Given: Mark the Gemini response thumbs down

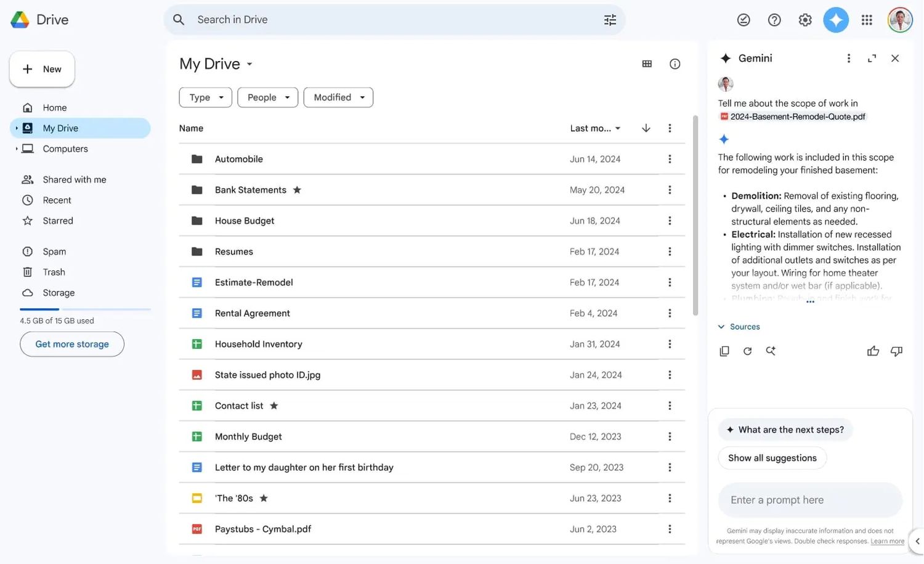Looking at the screenshot, I should (x=896, y=351).
